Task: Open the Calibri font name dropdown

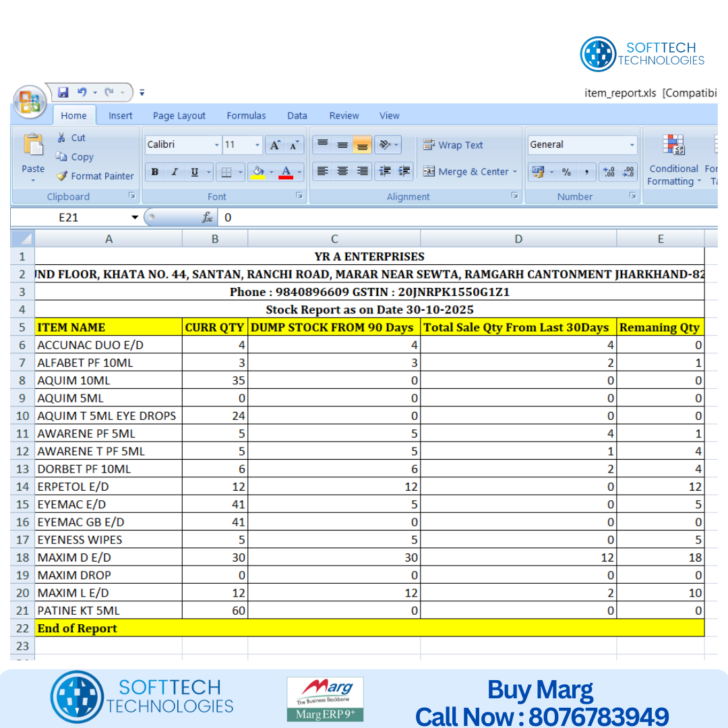Action: pos(216,145)
